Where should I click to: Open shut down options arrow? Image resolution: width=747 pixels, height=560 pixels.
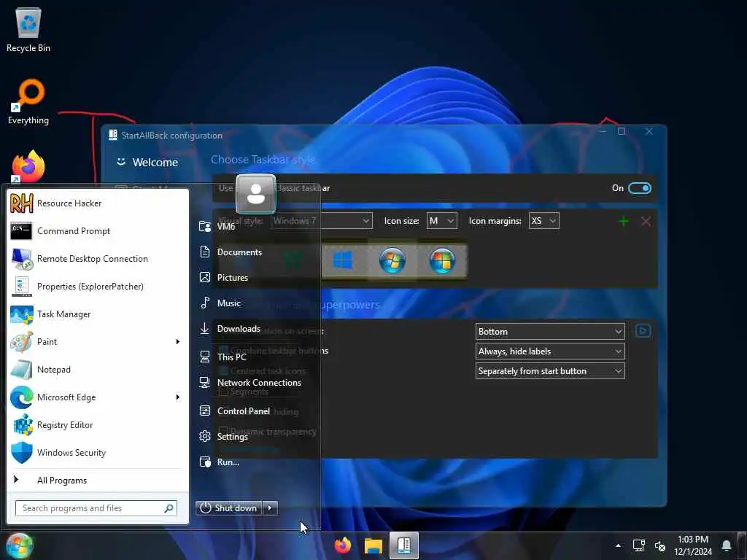click(x=270, y=508)
